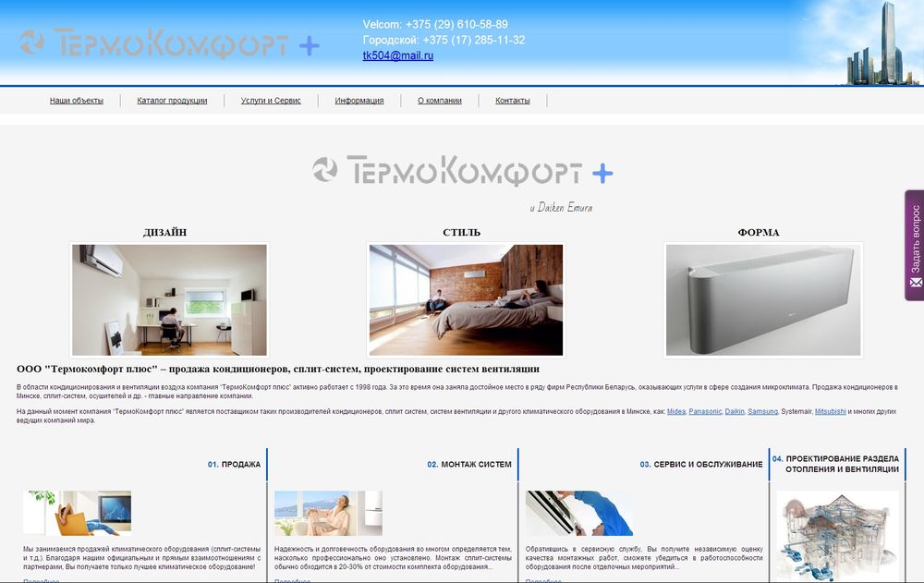Open the Каталог продукции menu

172,101
